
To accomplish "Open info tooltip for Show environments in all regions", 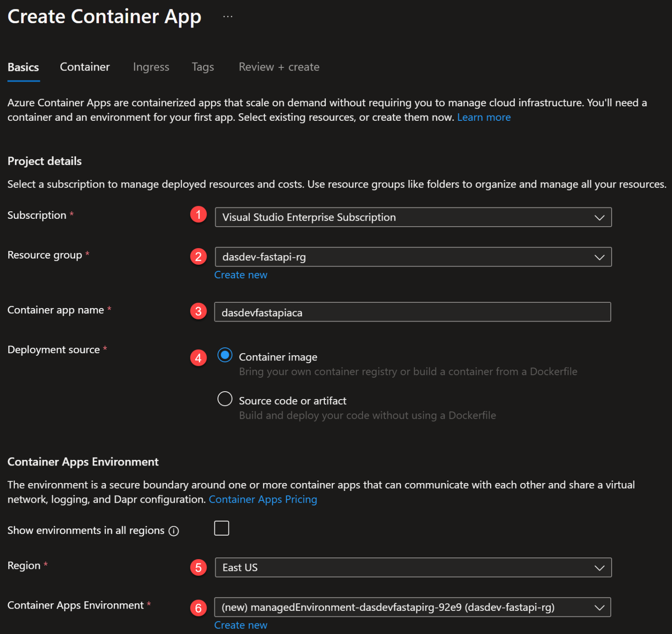I will (x=174, y=531).
